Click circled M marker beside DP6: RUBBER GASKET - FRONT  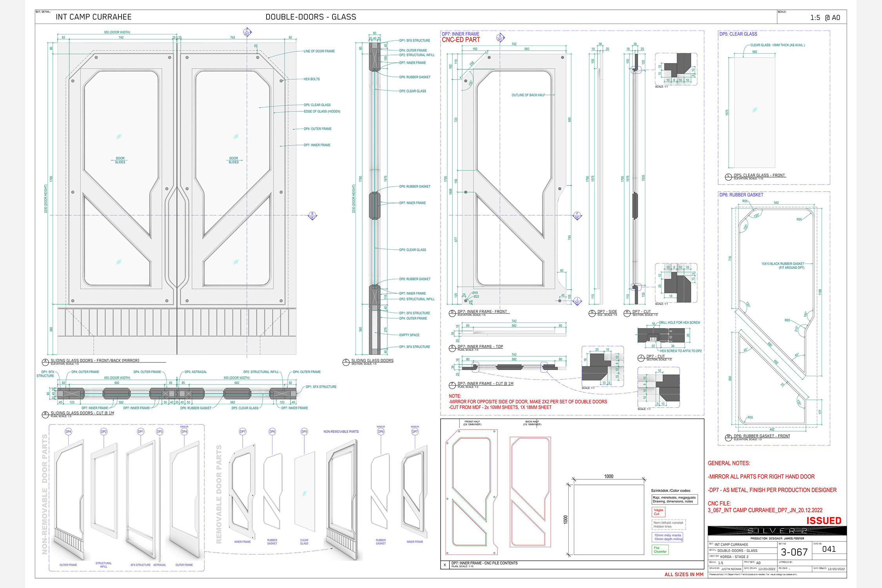[728, 437]
